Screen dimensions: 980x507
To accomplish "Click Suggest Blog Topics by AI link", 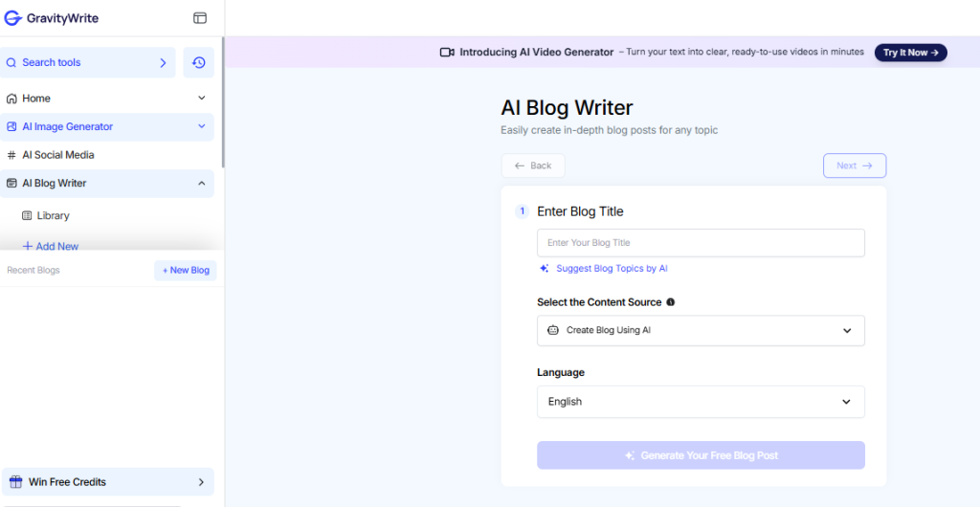I will click(612, 269).
